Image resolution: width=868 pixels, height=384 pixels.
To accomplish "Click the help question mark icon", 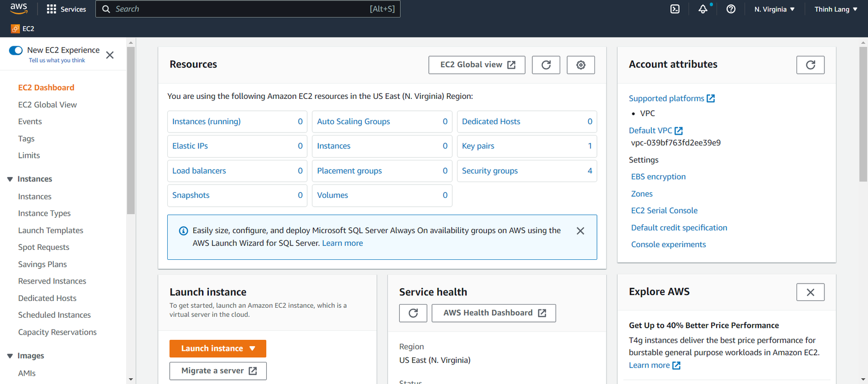I will (731, 9).
